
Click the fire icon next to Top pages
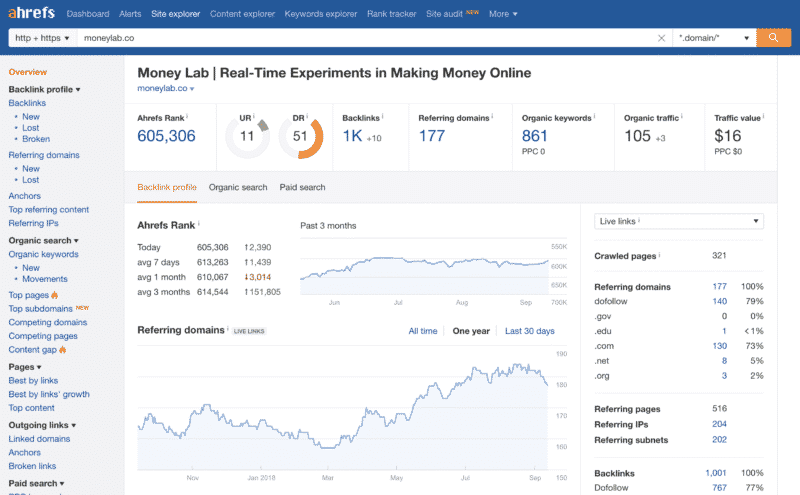click(55, 295)
